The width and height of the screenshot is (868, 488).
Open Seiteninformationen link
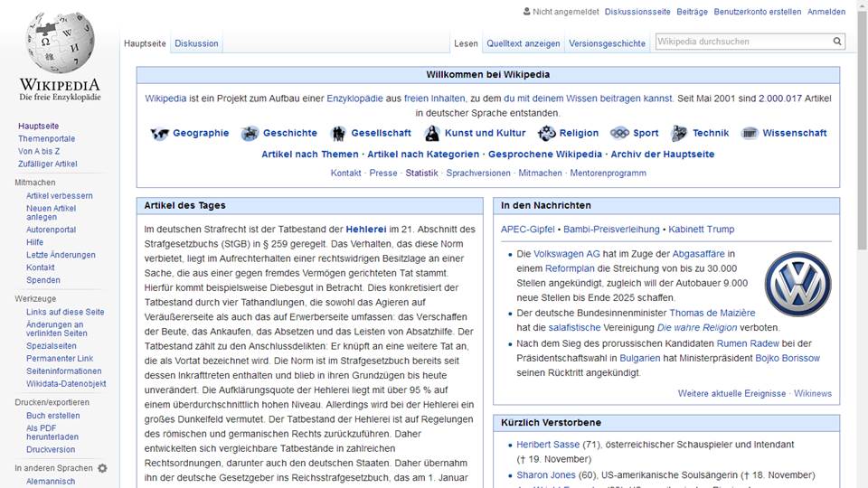63,371
